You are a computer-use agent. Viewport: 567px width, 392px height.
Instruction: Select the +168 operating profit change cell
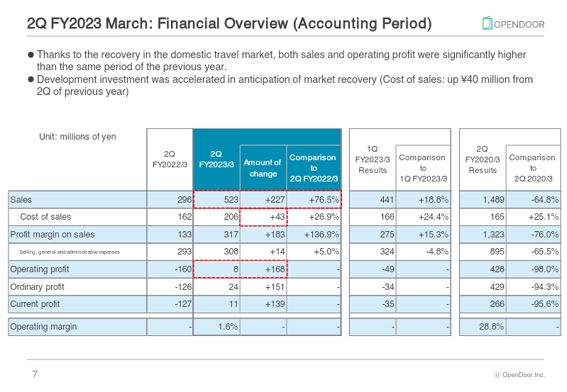click(263, 269)
